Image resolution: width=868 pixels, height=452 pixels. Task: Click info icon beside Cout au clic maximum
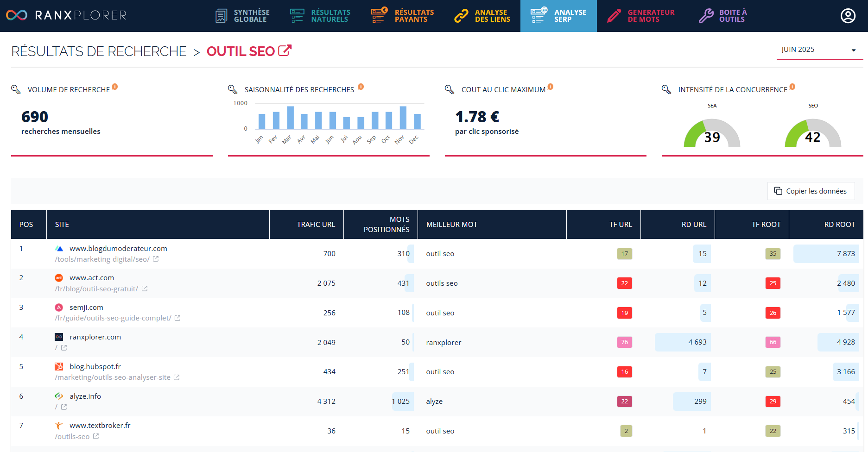551,87
